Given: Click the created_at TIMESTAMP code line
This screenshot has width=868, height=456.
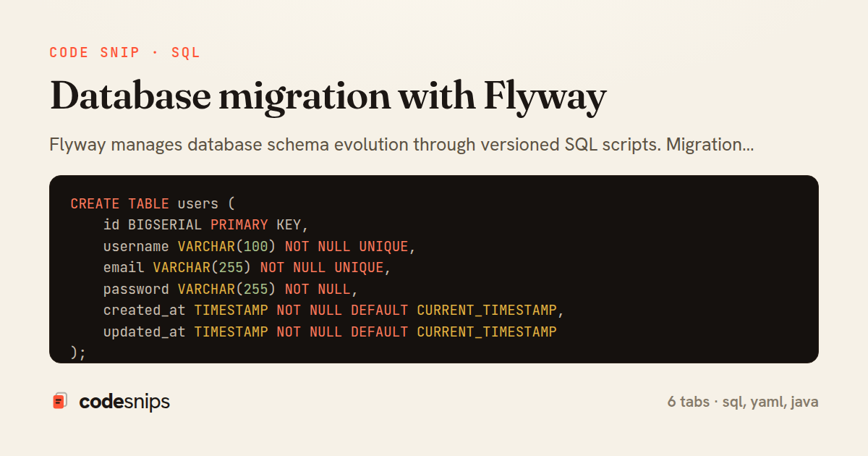Looking at the screenshot, I should pos(333,311).
